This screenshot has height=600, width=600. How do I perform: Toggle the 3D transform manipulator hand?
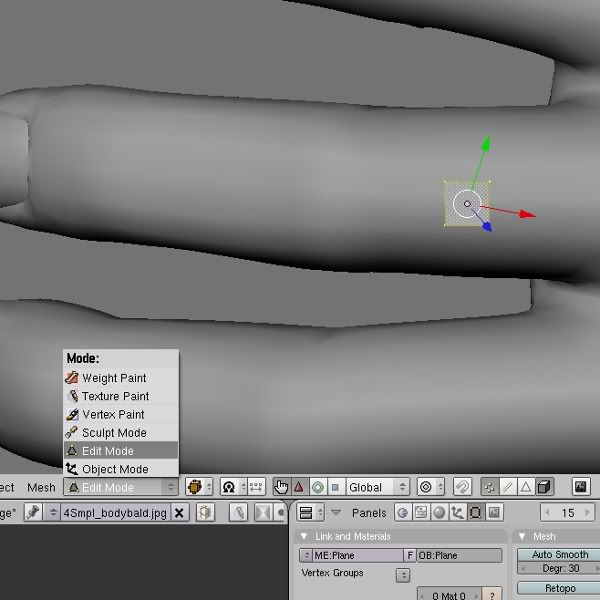282,487
